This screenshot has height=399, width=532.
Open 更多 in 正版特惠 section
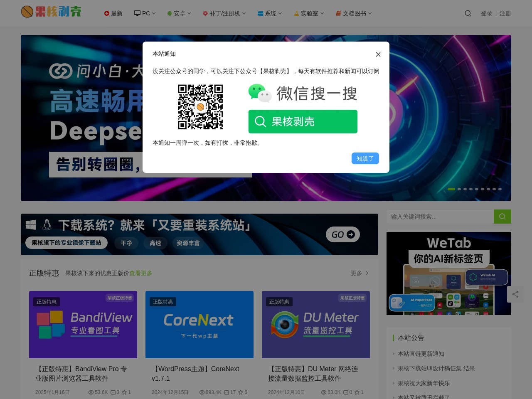point(360,273)
